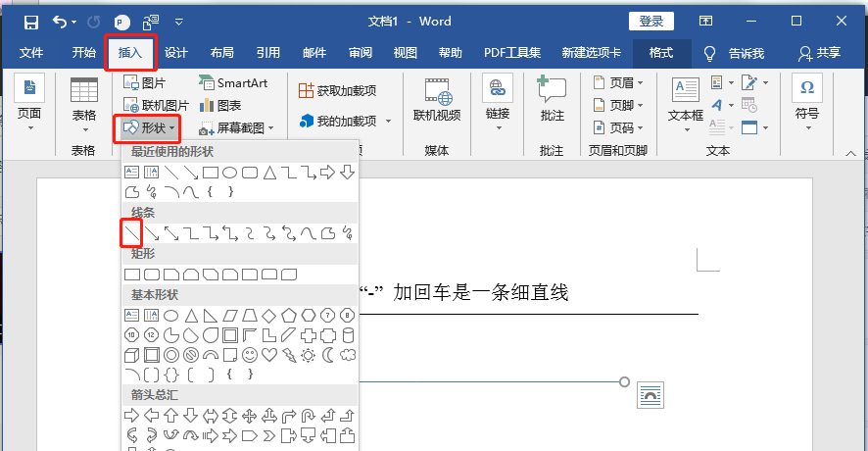The width and height of the screenshot is (868, 451).
Task: Open the 文件 tab
Action: coord(31,53)
